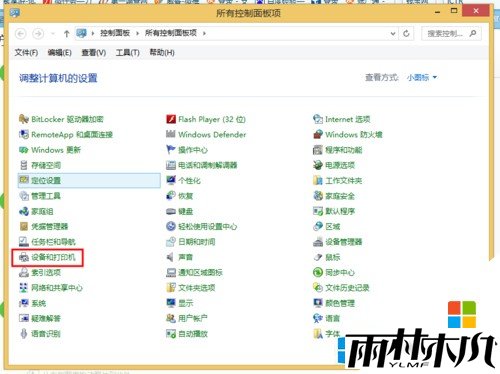
Task: Open the BitLocker 驱动器加密 icon
Action: coord(24,119)
